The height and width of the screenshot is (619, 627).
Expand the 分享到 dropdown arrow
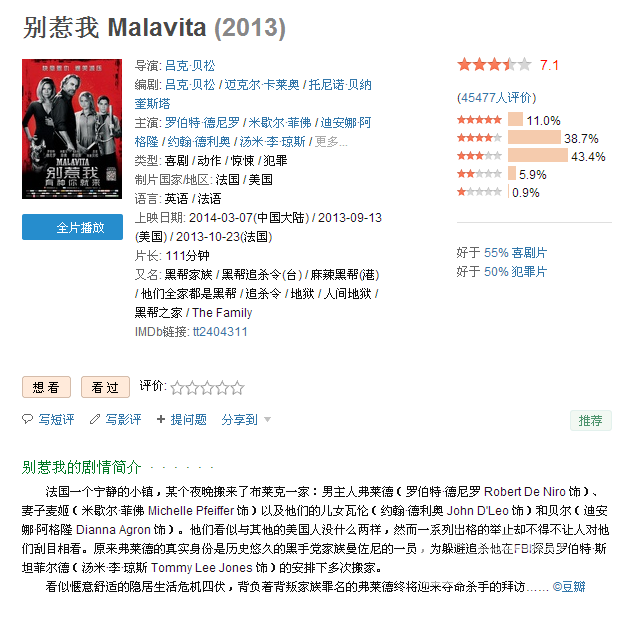pyautogui.click(x=268, y=419)
